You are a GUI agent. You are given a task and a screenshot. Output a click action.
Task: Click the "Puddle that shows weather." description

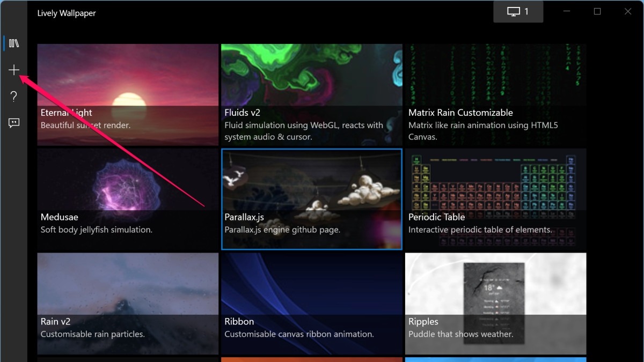point(461,334)
